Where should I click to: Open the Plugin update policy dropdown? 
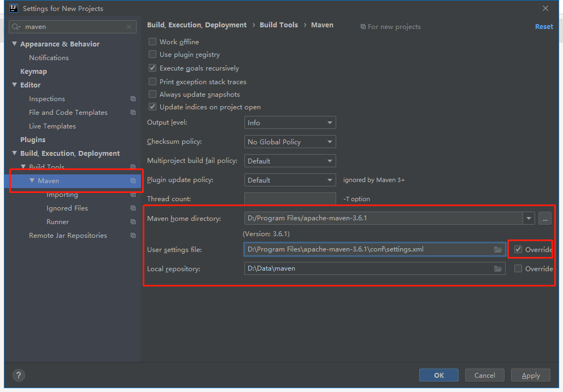tap(290, 180)
